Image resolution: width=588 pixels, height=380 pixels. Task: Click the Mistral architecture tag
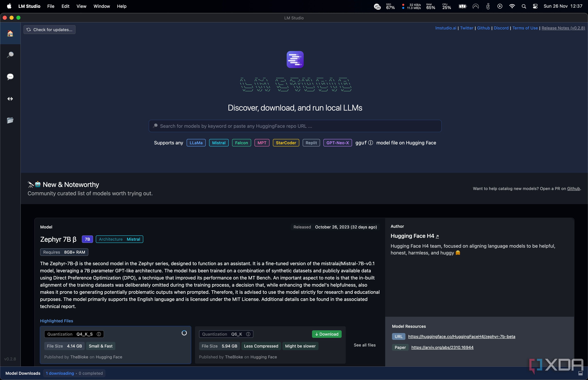tap(219, 143)
